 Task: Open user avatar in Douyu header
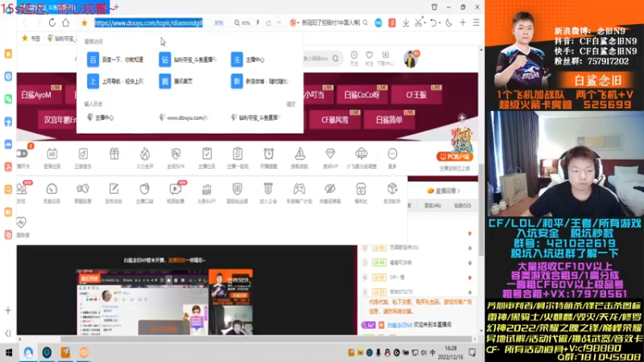[x=411, y=60]
